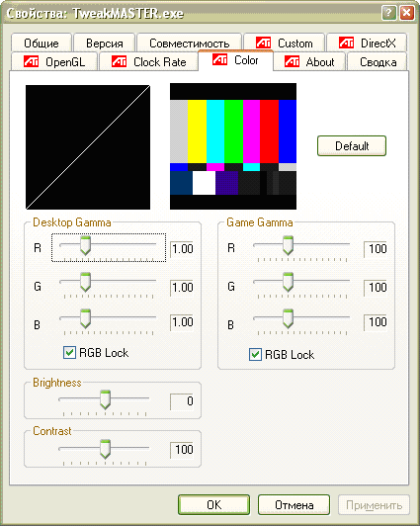Switch to the Версия tab

pos(105,43)
